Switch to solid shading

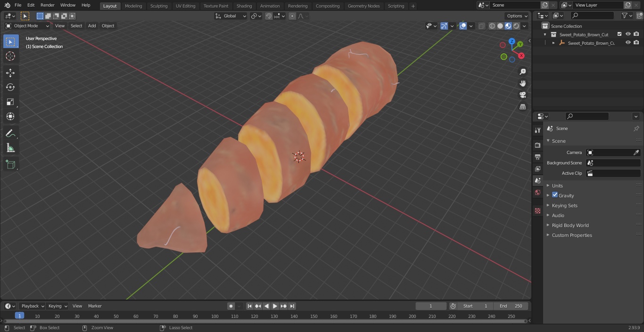click(x=500, y=26)
